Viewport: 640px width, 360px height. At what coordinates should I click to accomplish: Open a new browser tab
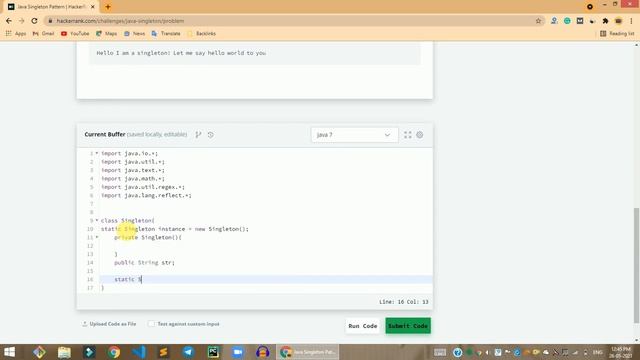click(108, 7)
